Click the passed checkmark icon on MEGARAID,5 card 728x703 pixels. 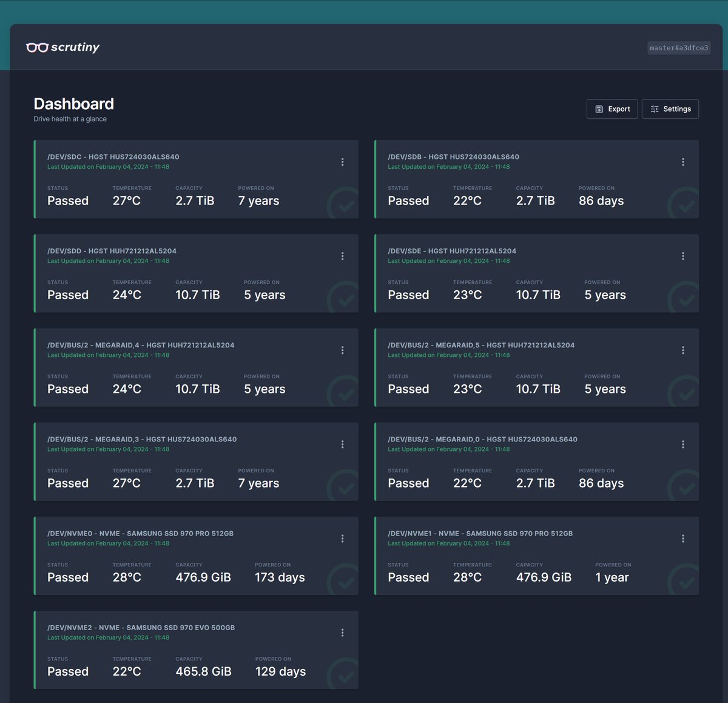click(x=684, y=392)
